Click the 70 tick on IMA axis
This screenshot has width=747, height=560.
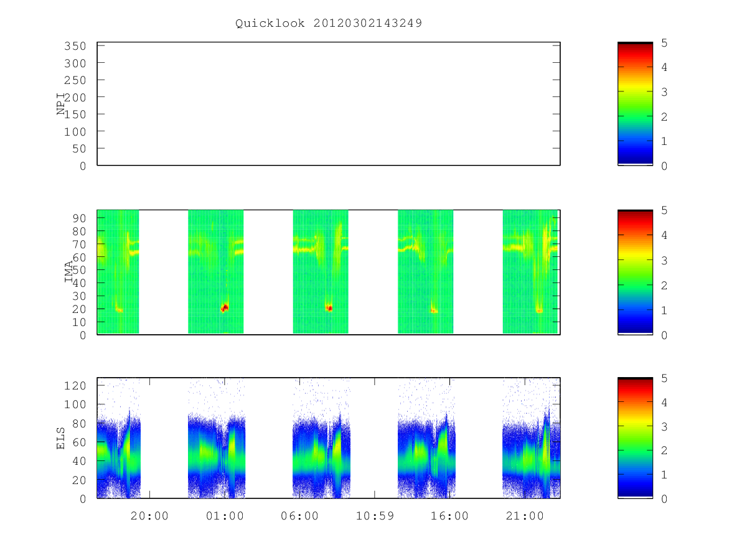tap(80, 243)
